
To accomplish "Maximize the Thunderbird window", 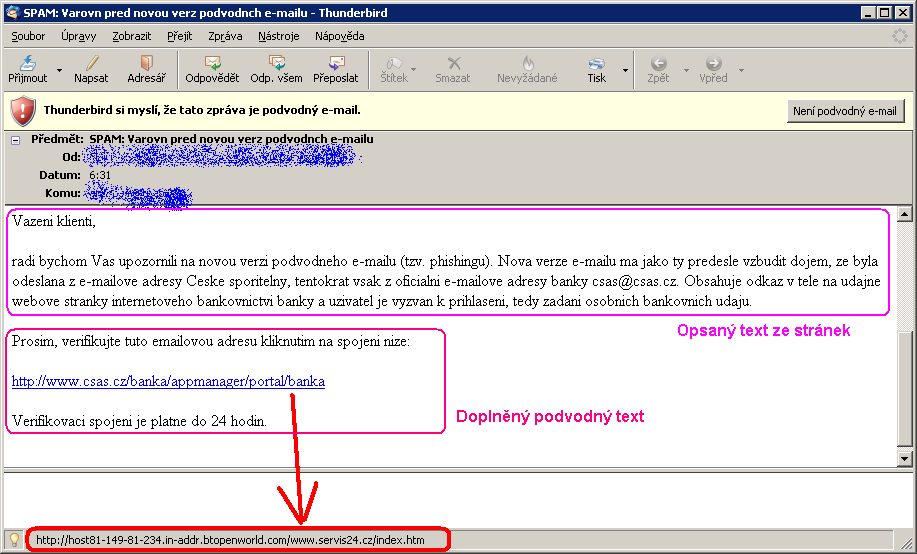I will click(885, 13).
